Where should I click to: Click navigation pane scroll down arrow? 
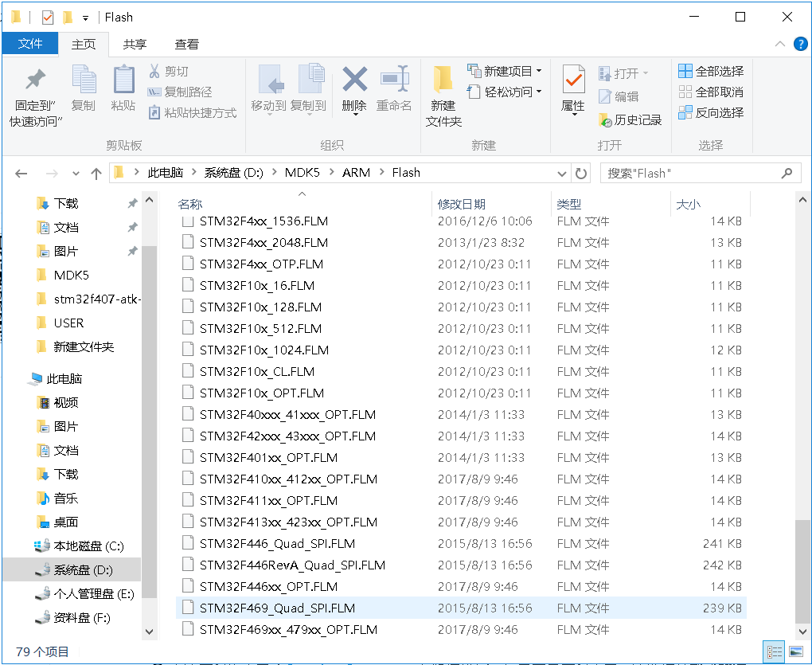(149, 632)
